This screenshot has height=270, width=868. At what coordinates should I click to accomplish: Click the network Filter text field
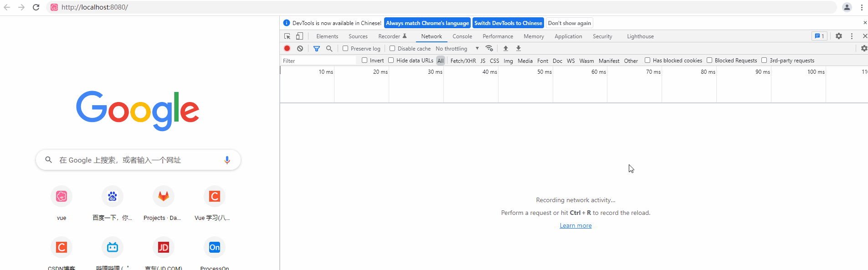[x=318, y=61]
